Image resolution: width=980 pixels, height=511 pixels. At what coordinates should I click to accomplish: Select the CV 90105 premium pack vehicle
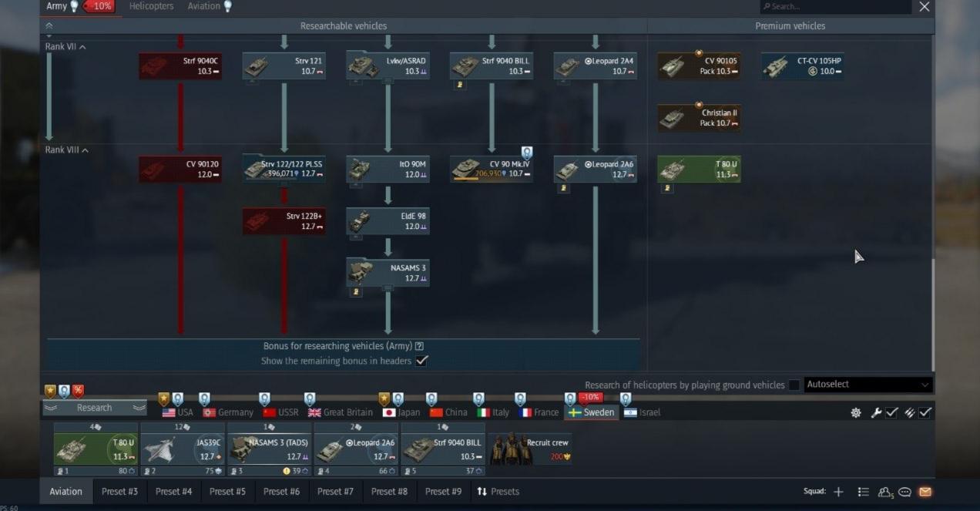[x=699, y=66]
